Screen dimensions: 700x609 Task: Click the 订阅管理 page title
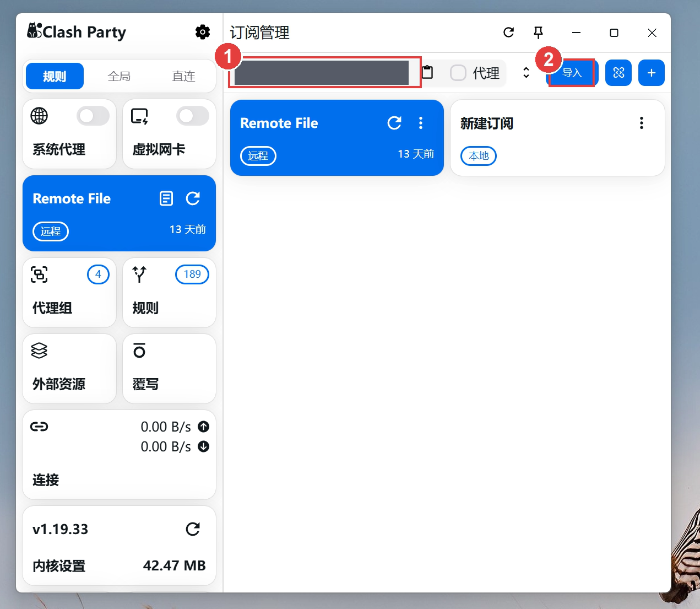(x=260, y=33)
